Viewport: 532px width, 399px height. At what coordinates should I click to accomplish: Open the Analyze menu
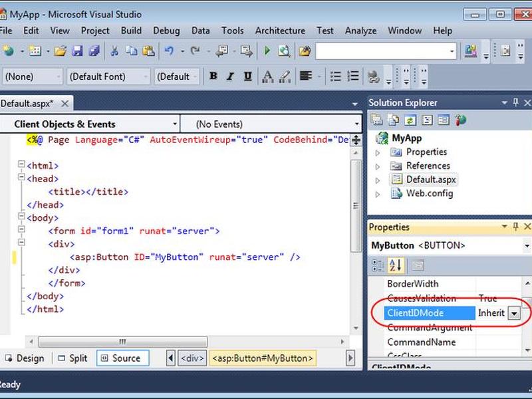point(360,31)
